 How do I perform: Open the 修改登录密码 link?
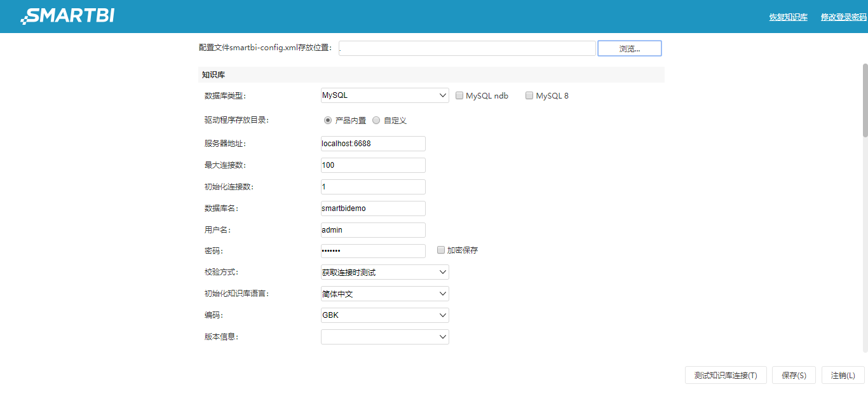(844, 17)
